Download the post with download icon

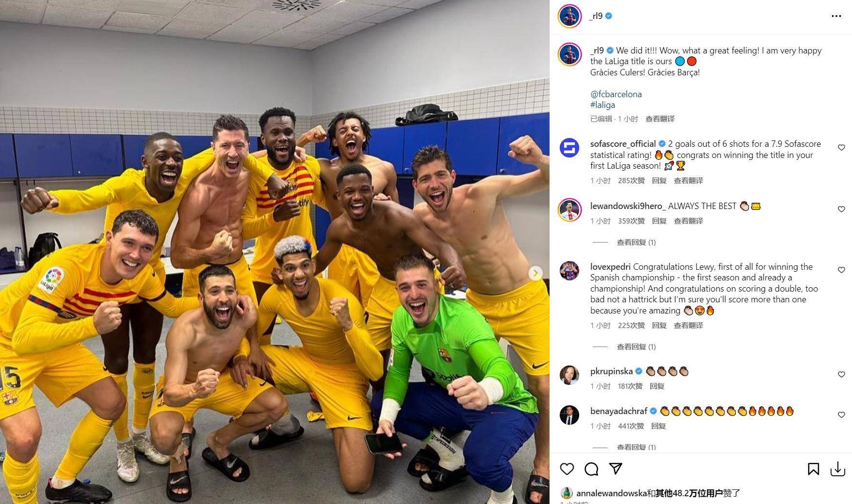pos(837,469)
